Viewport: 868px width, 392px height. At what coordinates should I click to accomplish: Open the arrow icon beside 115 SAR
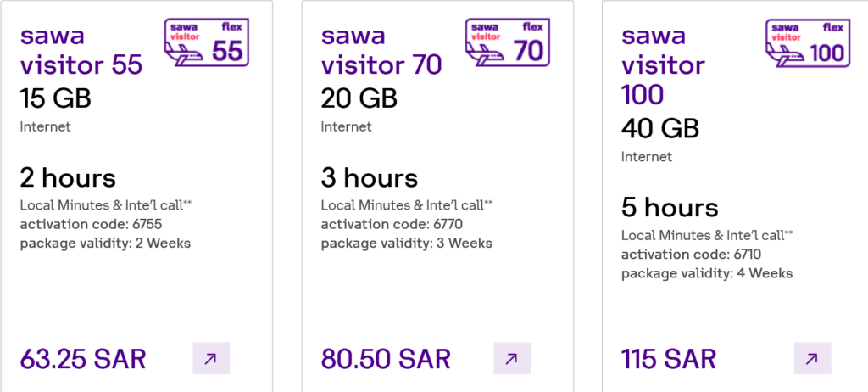click(811, 358)
